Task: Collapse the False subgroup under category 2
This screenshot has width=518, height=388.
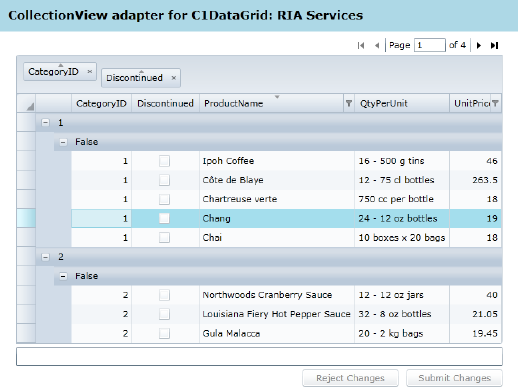Action: [63, 276]
